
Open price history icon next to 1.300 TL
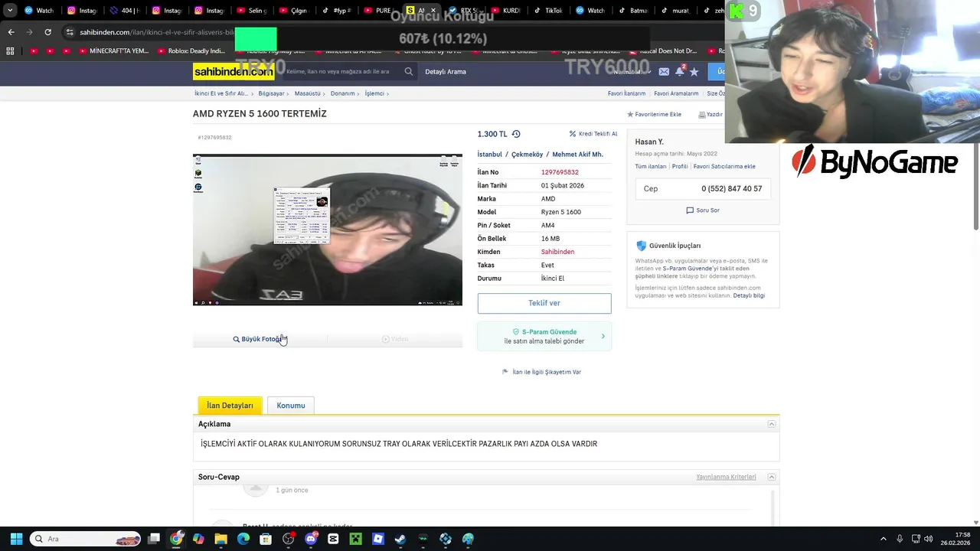pos(516,134)
